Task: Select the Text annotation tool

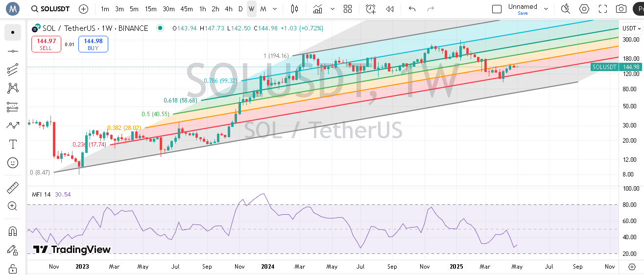Action: pyautogui.click(x=13, y=144)
